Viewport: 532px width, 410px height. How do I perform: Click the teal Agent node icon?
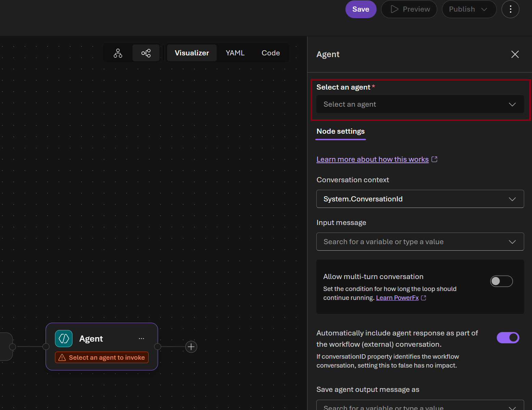tap(64, 339)
